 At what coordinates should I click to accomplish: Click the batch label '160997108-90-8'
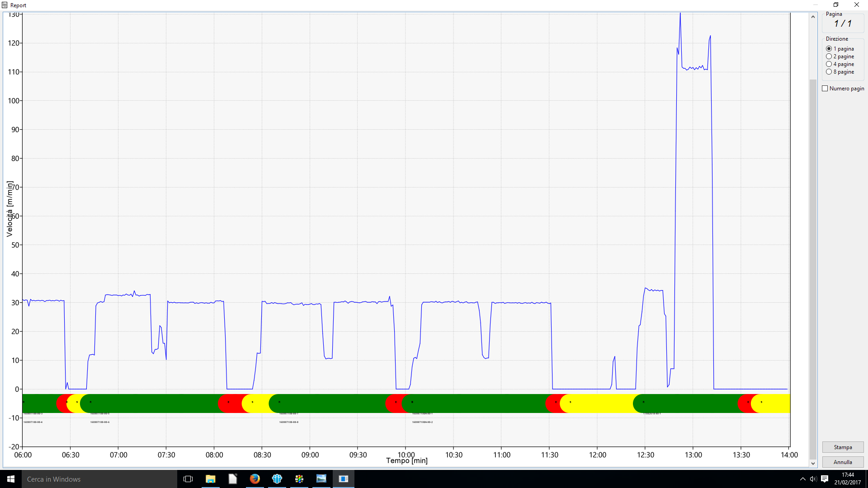click(289, 422)
